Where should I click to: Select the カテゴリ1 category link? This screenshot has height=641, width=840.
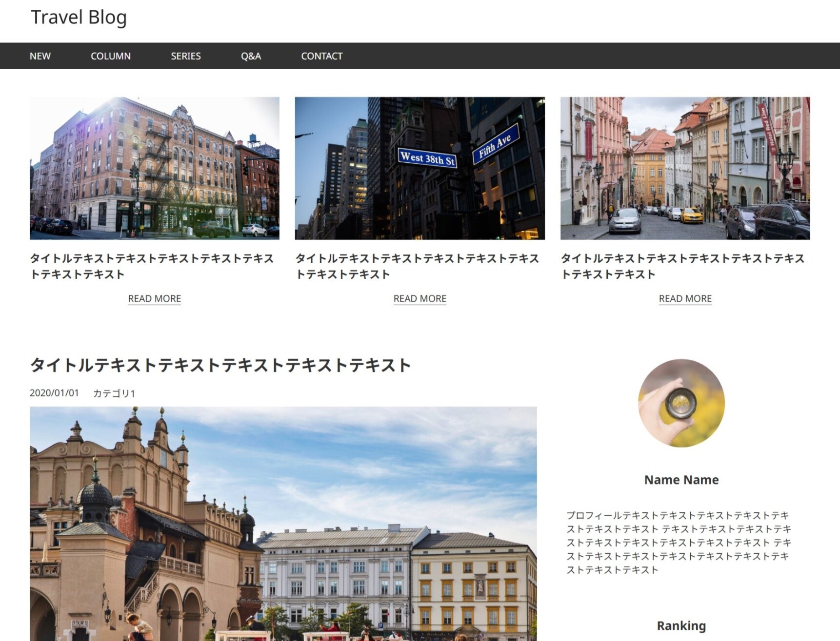click(114, 393)
